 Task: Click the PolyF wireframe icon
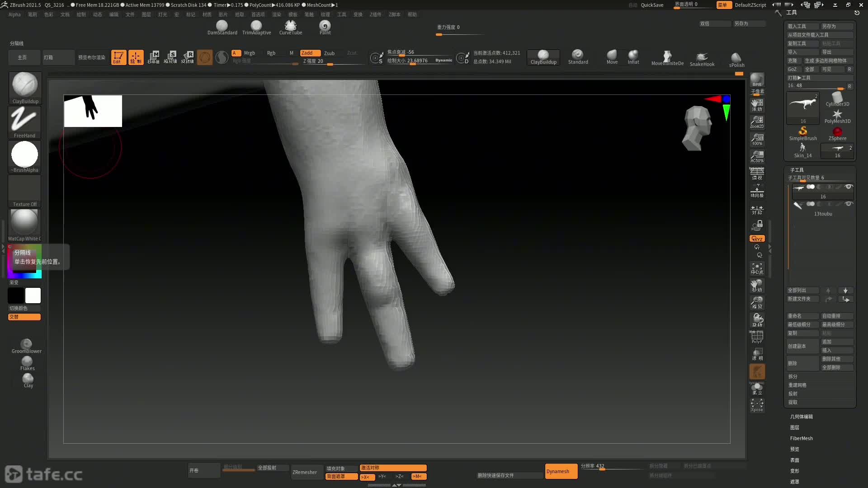tap(757, 337)
